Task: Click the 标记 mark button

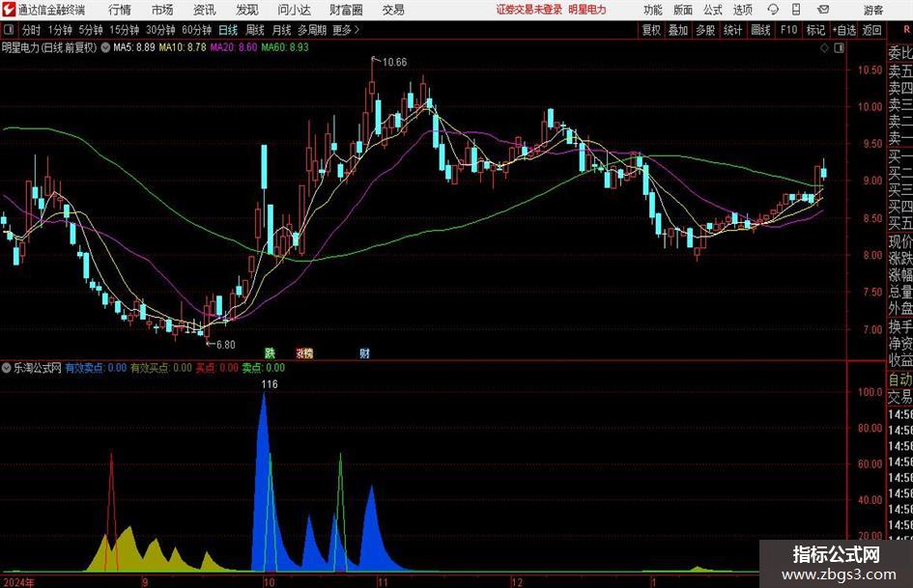Action: pyautogui.click(x=815, y=30)
